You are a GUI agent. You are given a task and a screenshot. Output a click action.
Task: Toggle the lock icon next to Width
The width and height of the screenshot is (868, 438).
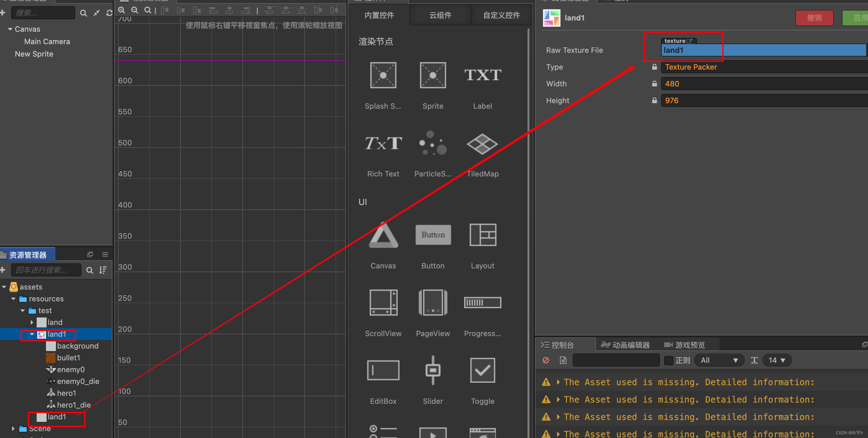pos(654,84)
